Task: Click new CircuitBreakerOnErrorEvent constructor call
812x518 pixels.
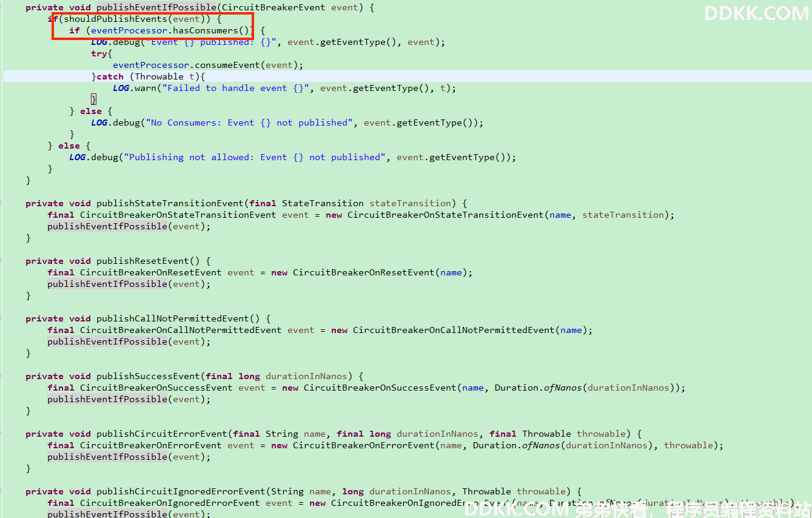Action: pos(353,445)
